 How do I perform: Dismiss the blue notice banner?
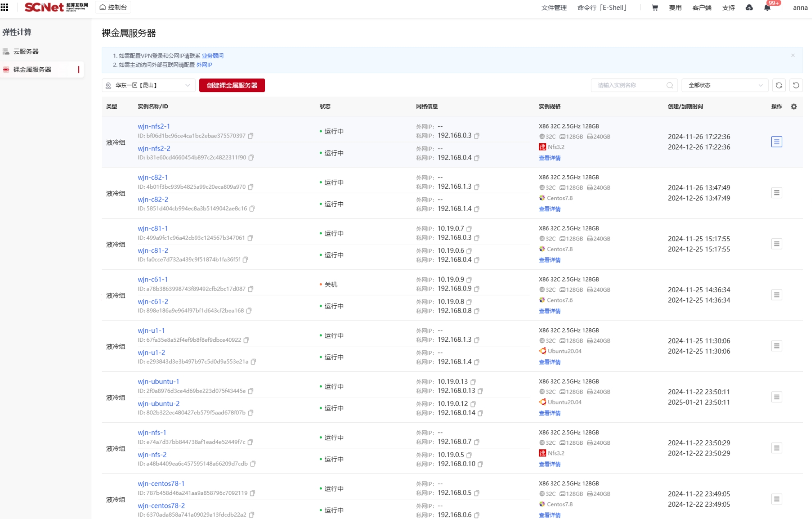click(793, 55)
